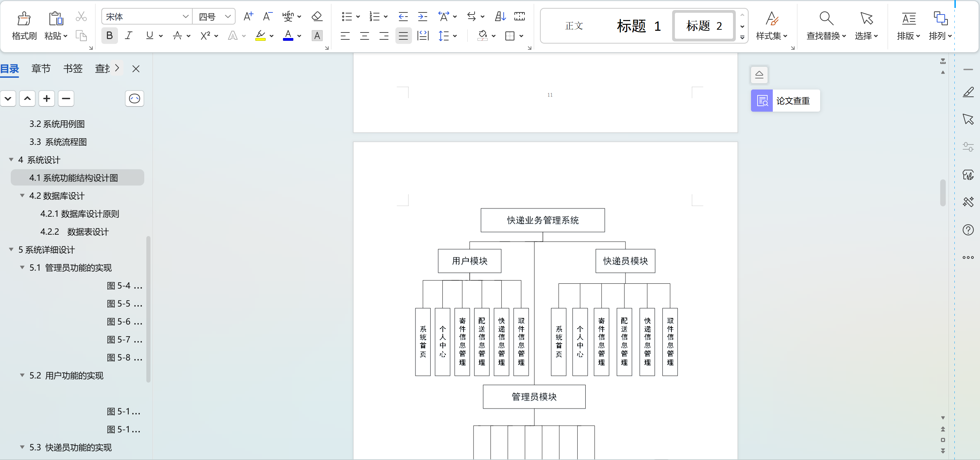The width and height of the screenshot is (980, 460).
Task: Click the clear formatting eraser icon
Action: (x=317, y=16)
